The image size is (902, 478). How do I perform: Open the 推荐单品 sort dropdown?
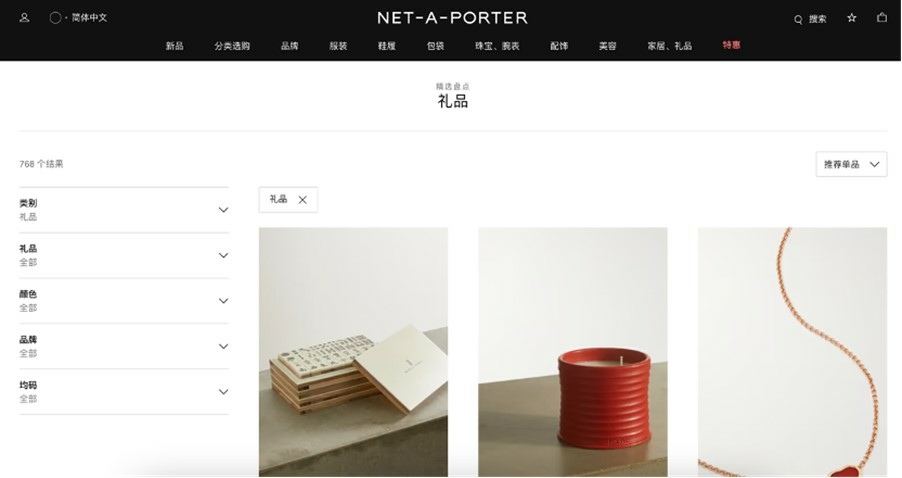pyautogui.click(x=851, y=165)
